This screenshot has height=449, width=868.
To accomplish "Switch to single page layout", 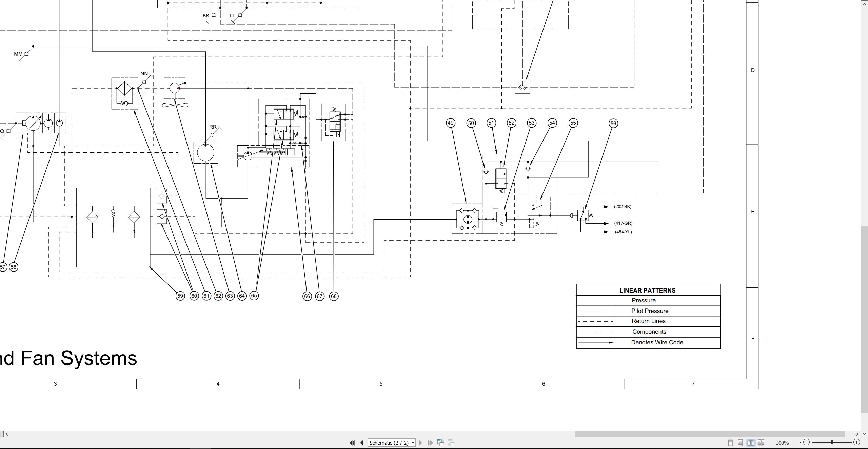I will pyautogui.click(x=730, y=443).
